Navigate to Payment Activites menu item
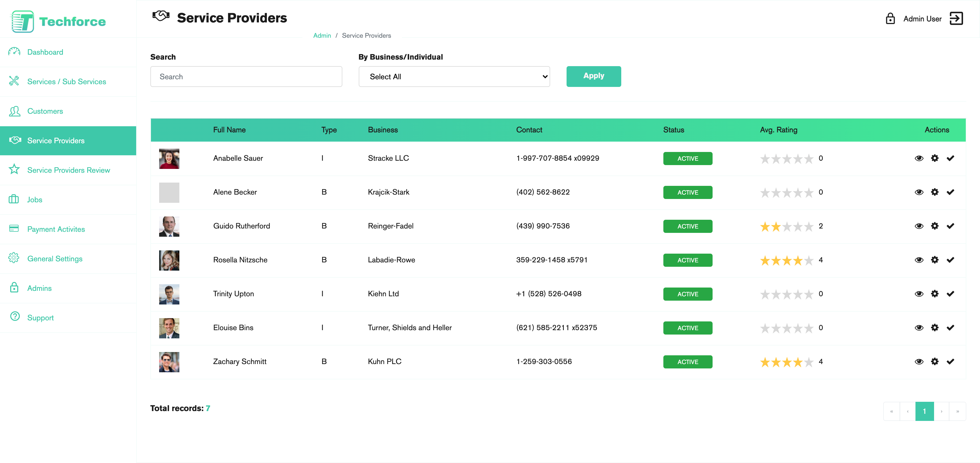The image size is (980, 463). 56,229
